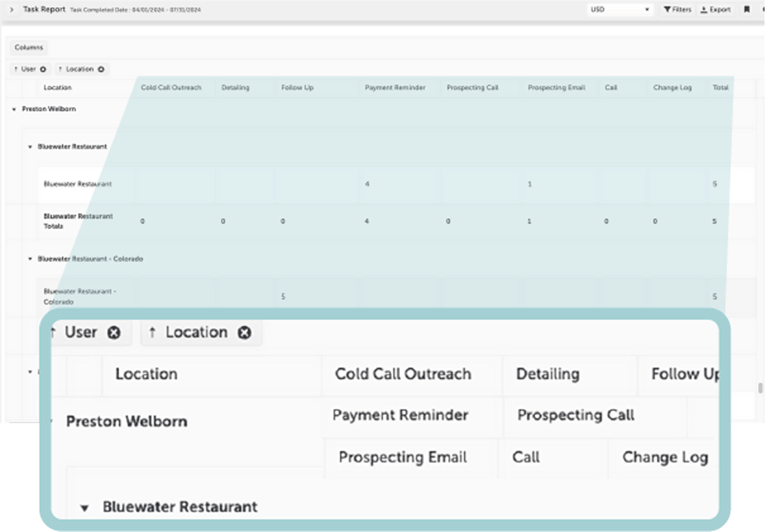The image size is (766, 532).
Task: Click the X on the enlarged Location chip
Action: coord(244,333)
